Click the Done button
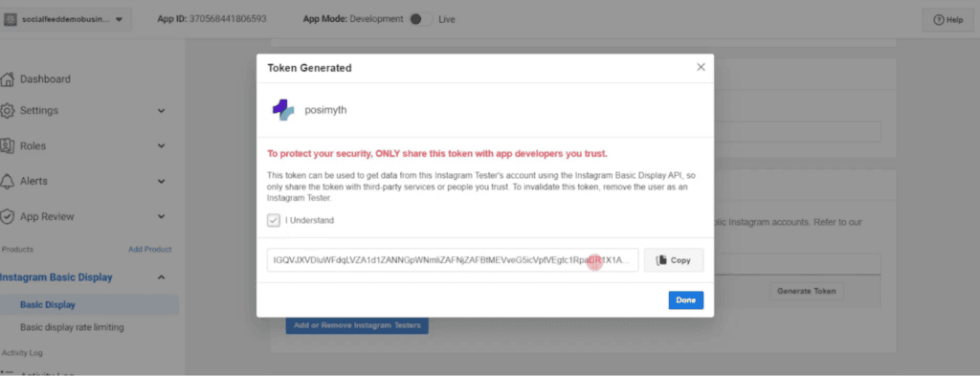The width and height of the screenshot is (980, 376). pos(685,299)
